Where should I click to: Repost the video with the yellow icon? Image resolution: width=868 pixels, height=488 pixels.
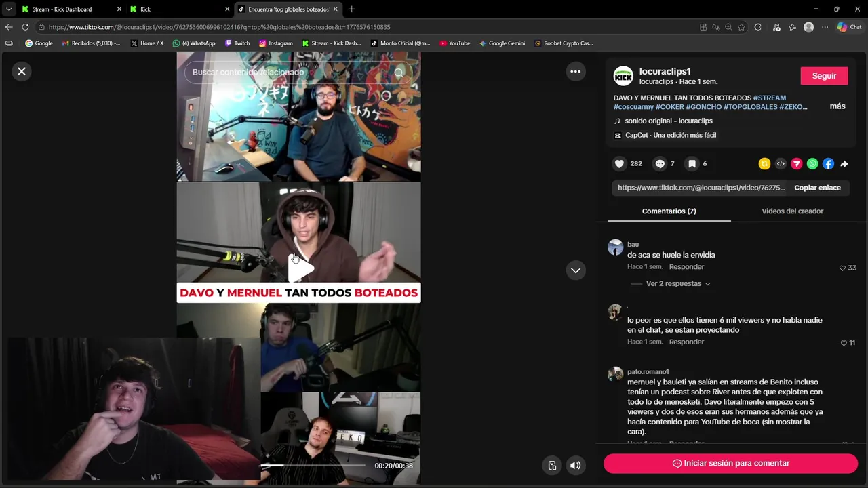coord(764,163)
